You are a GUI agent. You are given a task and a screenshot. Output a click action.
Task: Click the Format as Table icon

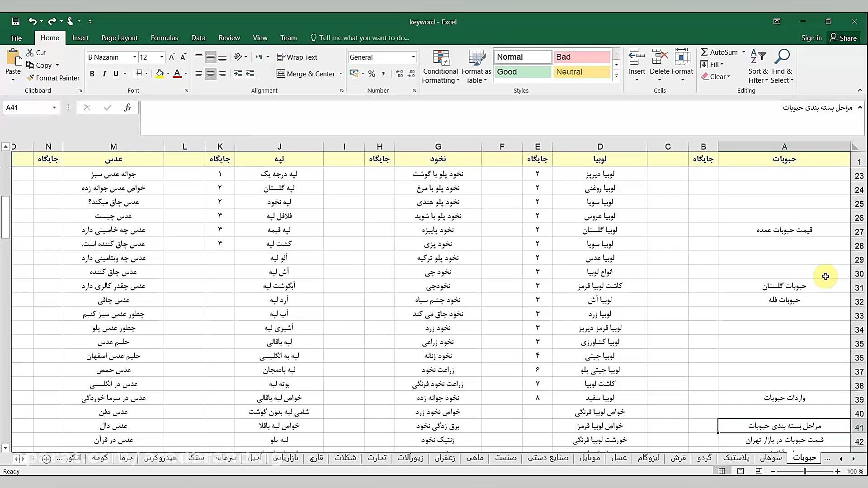476,66
